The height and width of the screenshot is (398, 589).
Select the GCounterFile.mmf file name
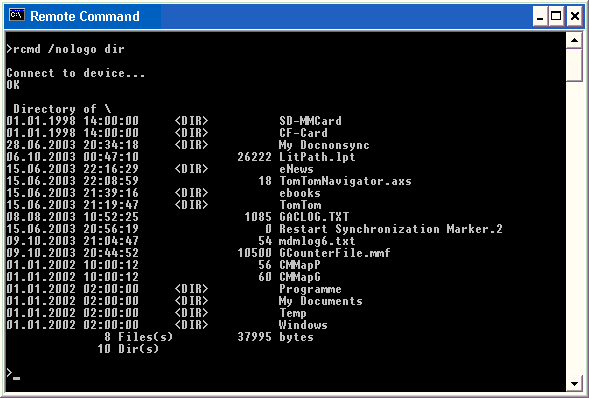coord(335,253)
